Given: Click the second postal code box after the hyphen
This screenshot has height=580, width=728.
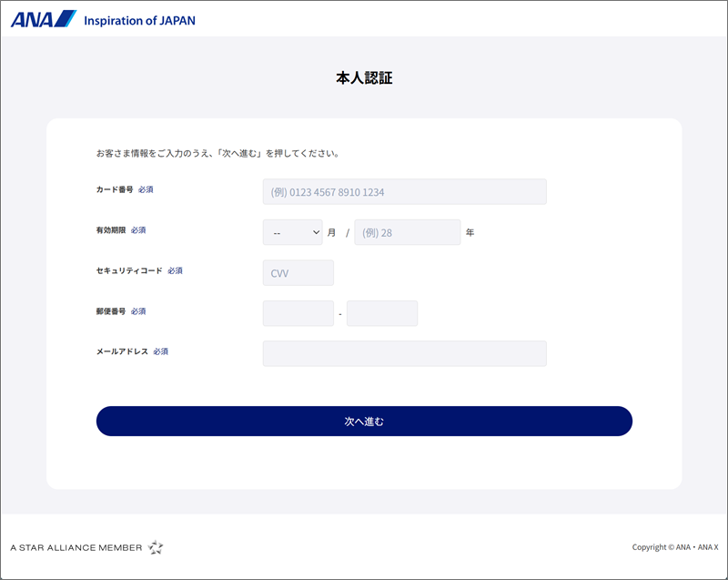Looking at the screenshot, I should tap(381, 313).
